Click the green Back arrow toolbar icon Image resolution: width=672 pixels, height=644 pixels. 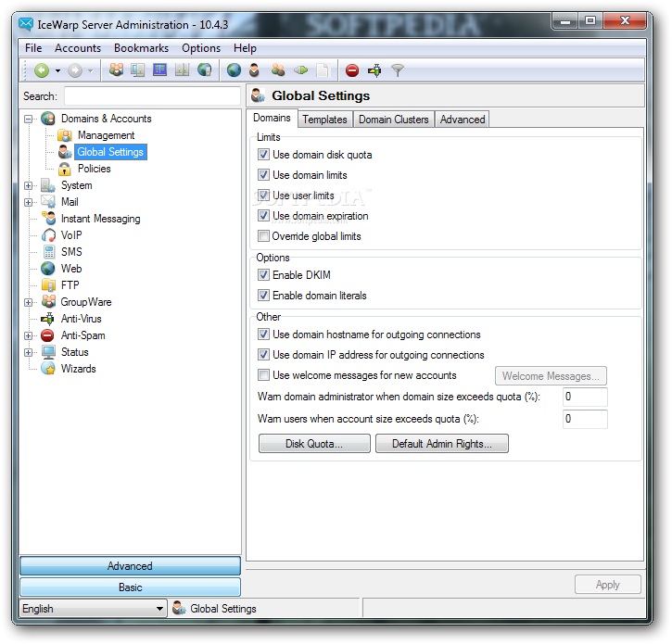coord(42,70)
